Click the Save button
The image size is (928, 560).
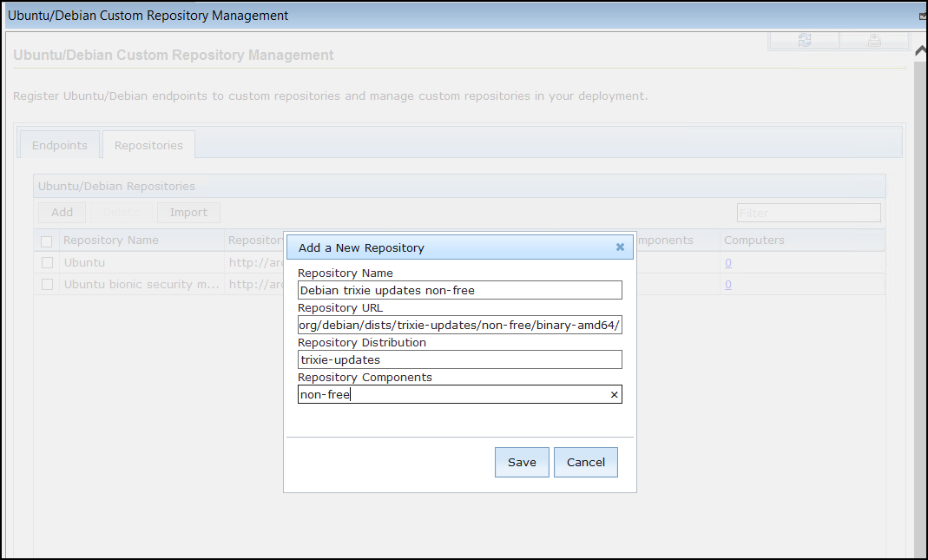point(522,462)
